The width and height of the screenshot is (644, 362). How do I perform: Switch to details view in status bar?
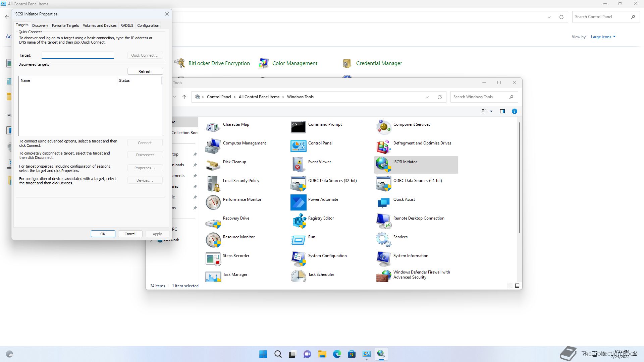509,286
